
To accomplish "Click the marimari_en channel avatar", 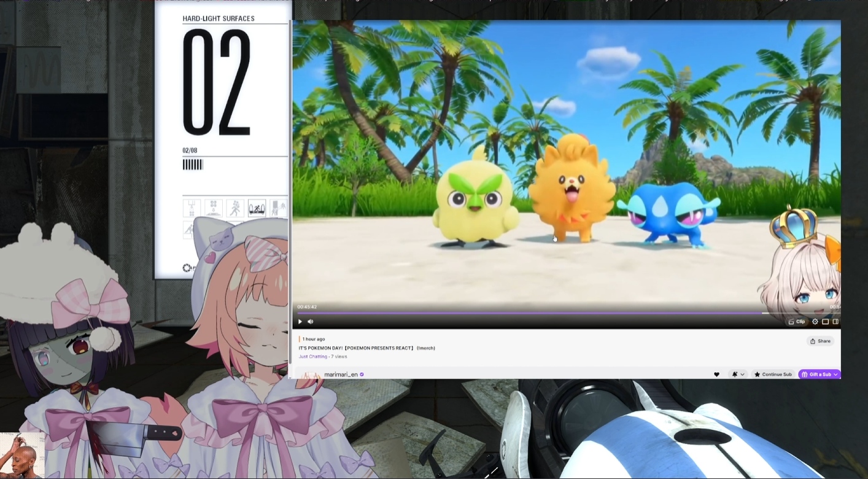I will coord(311,375).
